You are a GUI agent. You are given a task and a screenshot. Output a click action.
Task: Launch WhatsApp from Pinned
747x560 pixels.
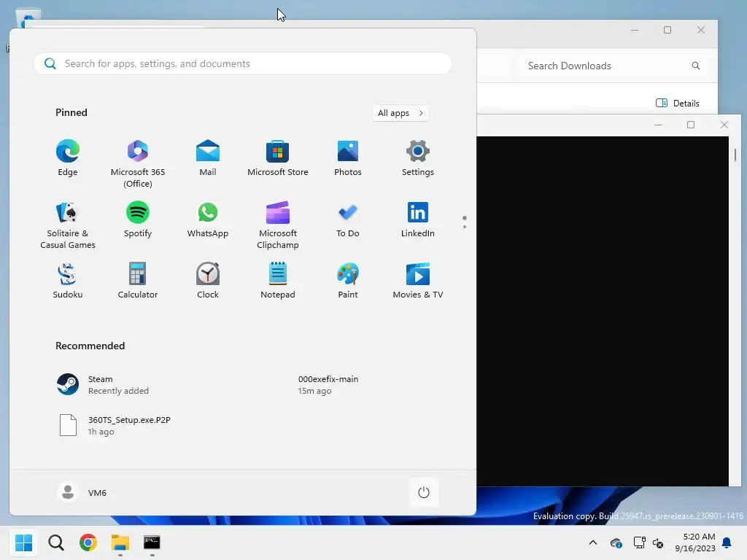click(208, 219)
